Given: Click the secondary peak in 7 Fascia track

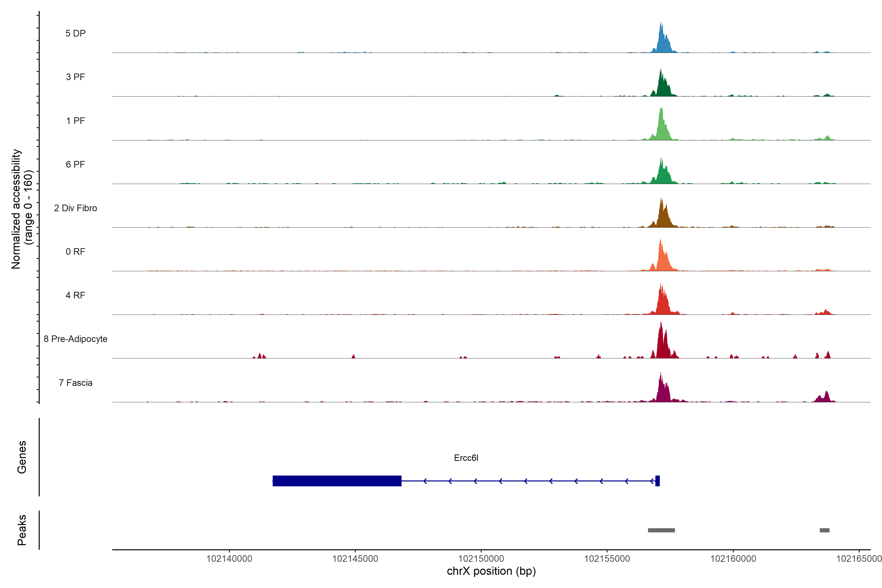Looking at the screenshot, I should coord(826,397).
